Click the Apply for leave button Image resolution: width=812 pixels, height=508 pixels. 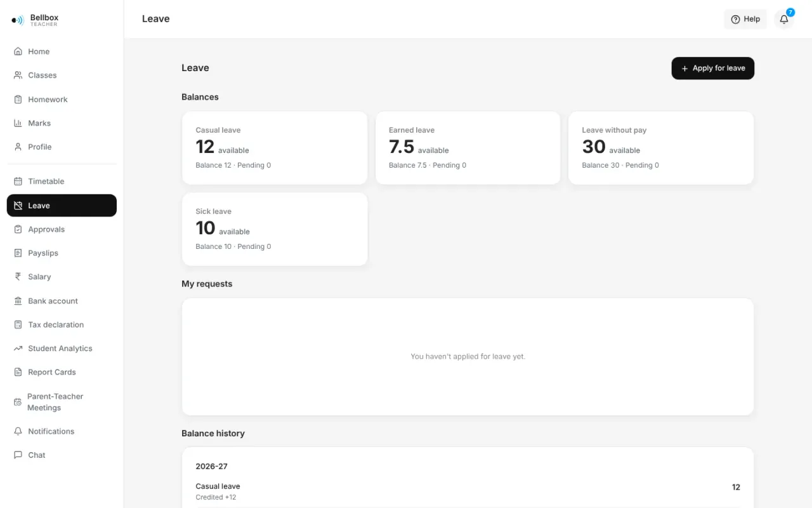point(712,68)
